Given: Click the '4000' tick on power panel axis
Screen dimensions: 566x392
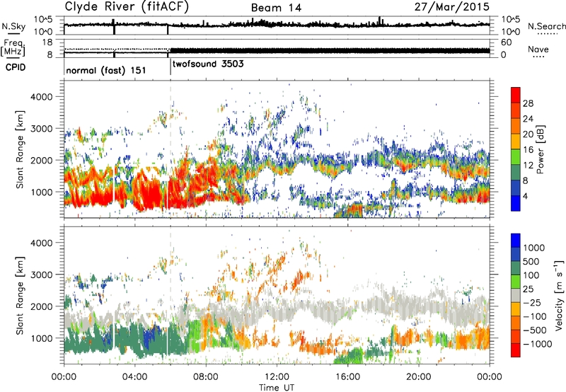Looking at the screenshot, I should point(42,97).
